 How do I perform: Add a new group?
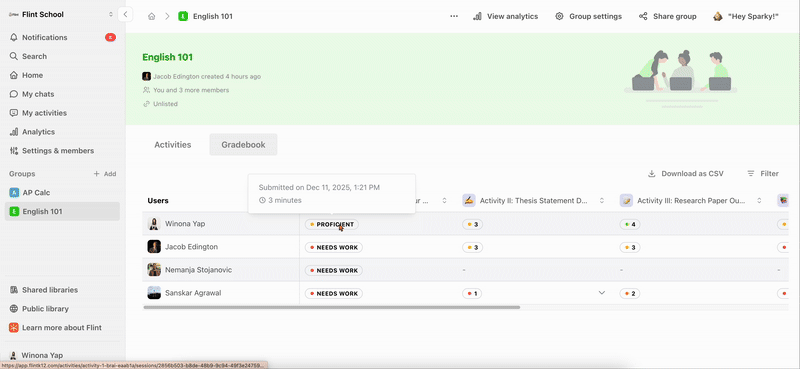pos(105,174)
